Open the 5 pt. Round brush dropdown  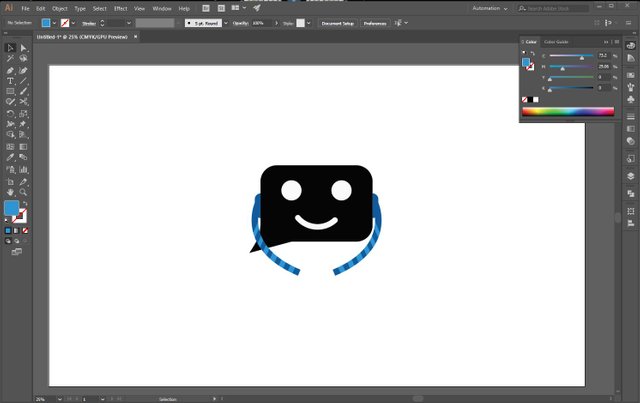[226, 23]
